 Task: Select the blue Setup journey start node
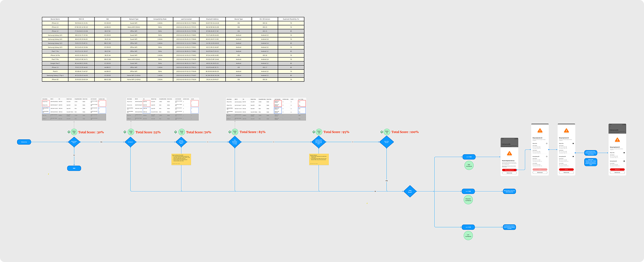[24, 142]
